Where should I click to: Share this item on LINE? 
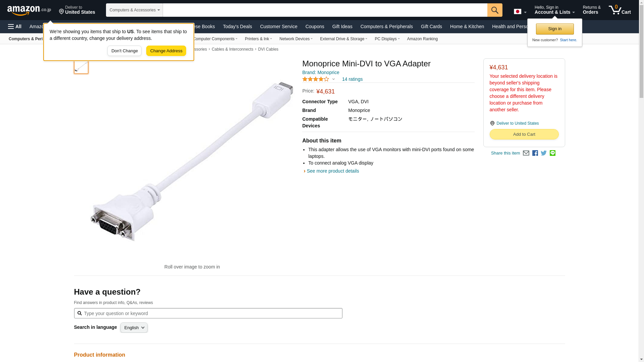(552, 153)
